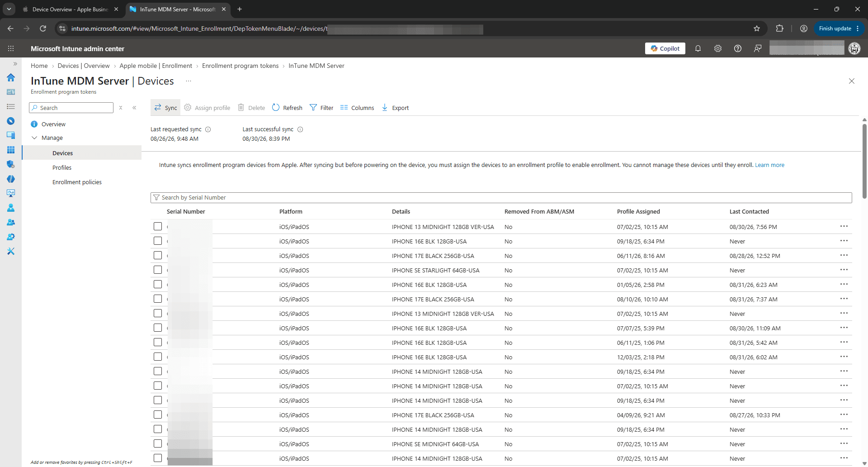Select checkbox for IPHONE SE STARLIGHT row
Screen dimensions: 868x467
tap(158, 270)
